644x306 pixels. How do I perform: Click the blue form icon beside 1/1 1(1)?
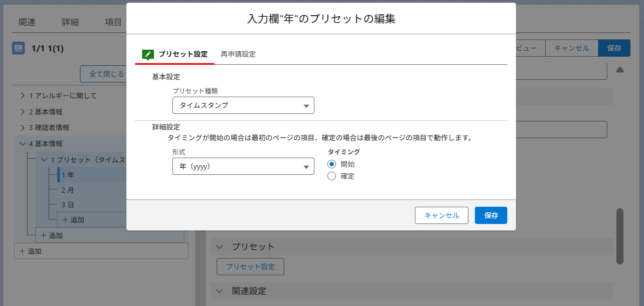pyautogui.click(x=18, y=49)
